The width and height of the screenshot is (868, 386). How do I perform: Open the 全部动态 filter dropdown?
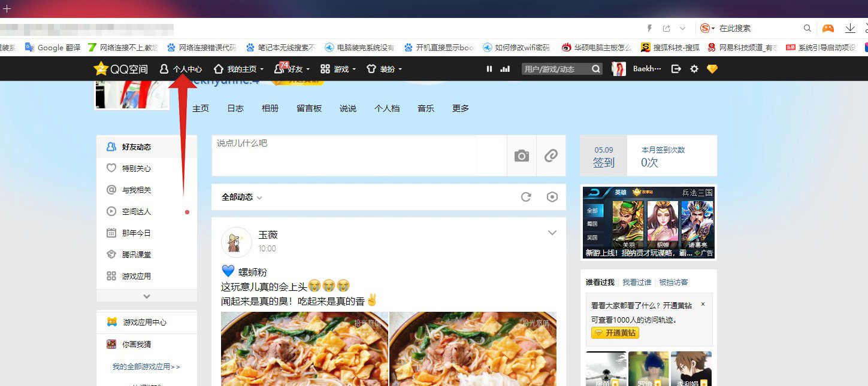pyautogui.click(x=242, y=197)
